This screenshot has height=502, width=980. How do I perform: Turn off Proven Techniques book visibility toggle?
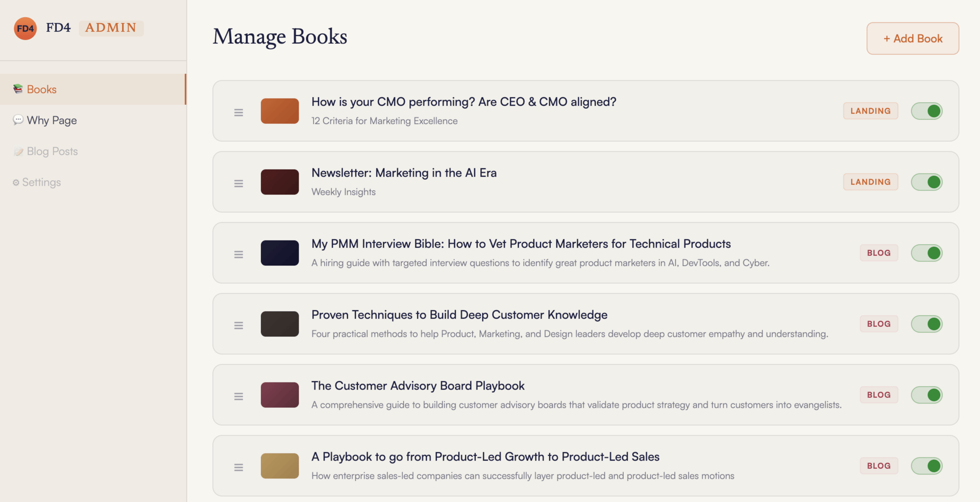[926, 324]
